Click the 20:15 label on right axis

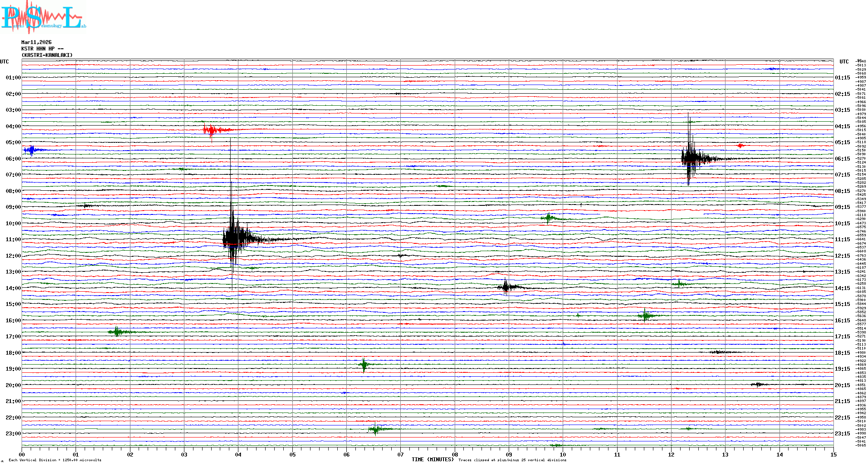[842, 385]
